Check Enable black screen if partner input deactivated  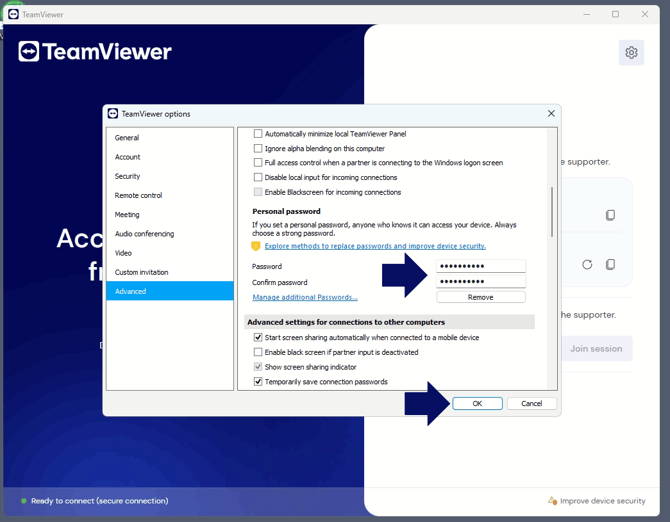258,352
